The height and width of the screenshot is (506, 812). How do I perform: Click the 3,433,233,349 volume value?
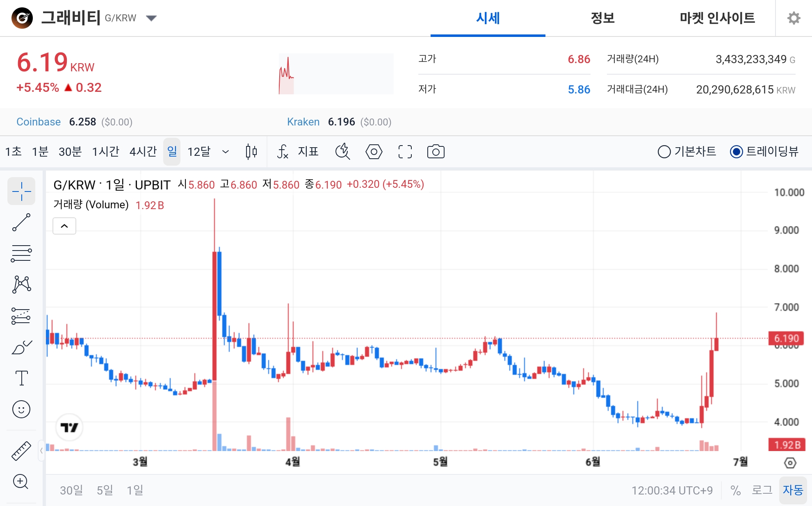[x=751, y=59]
